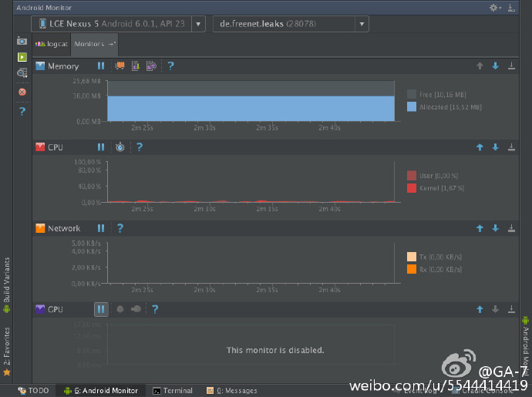Image resolution: width=532 pixels, height=397 pixels.
Task: Minimize the Network monitor panel
Action: (x=511, y=228)
